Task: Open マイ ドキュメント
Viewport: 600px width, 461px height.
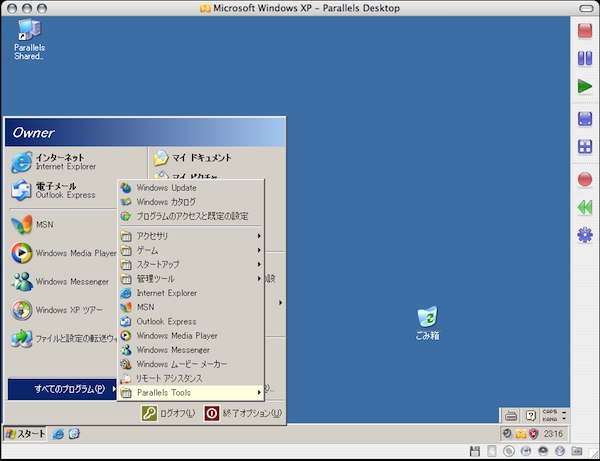Action: pos(192,158)
